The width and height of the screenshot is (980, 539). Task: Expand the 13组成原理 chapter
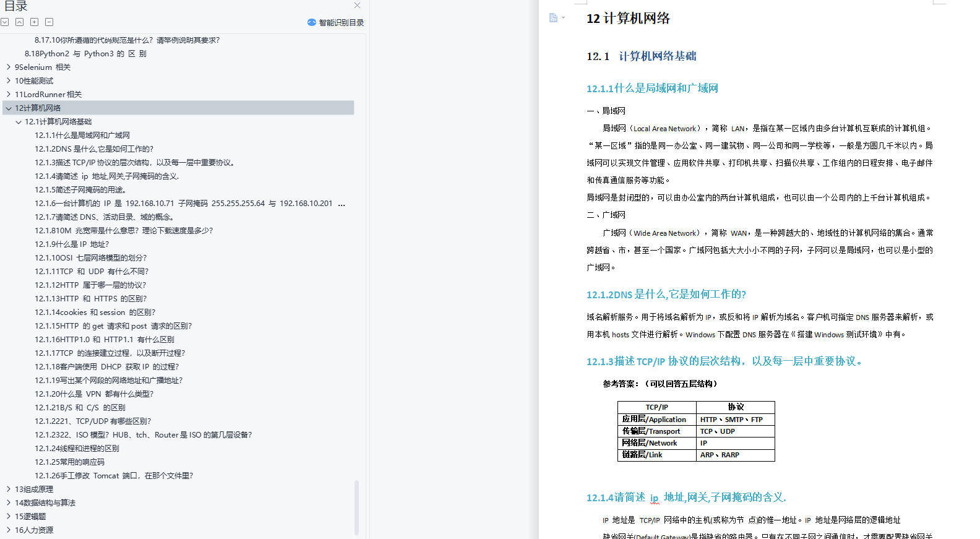point(8,489)
